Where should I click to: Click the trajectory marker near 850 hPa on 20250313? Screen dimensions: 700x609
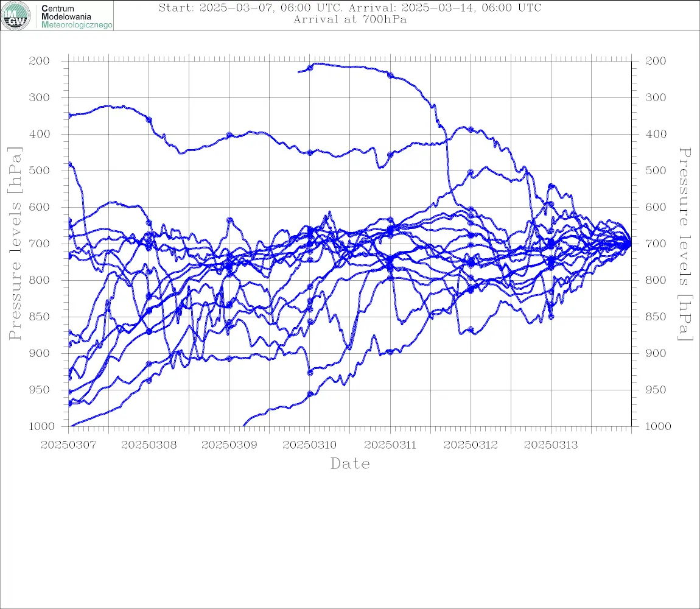(x=551, y=316)
